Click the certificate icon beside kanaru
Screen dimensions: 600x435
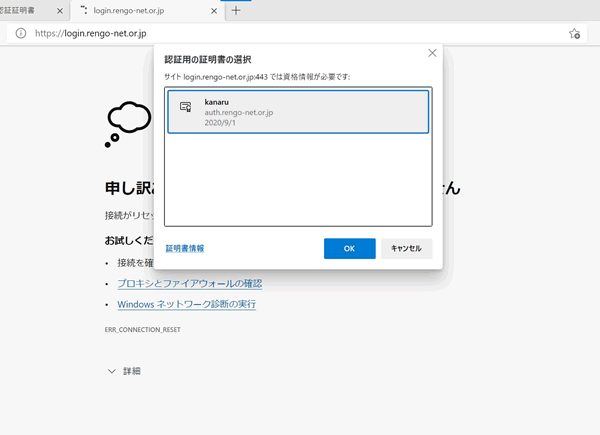click(x=185, y=107)
